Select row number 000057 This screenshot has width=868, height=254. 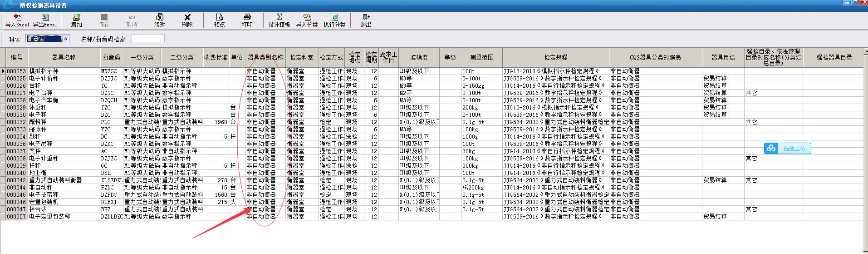pyautogui.click(x=16, y=216)
